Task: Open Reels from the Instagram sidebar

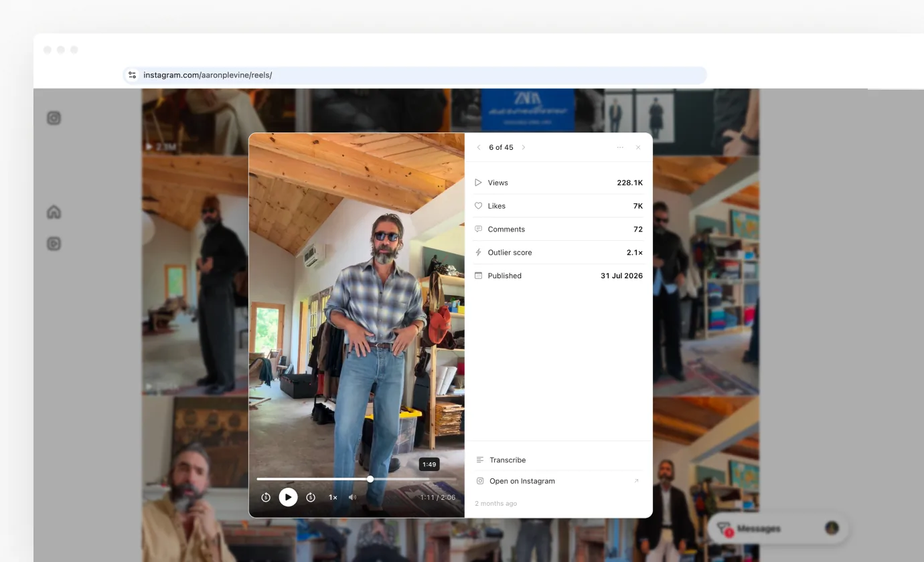Action: [54, 244]
